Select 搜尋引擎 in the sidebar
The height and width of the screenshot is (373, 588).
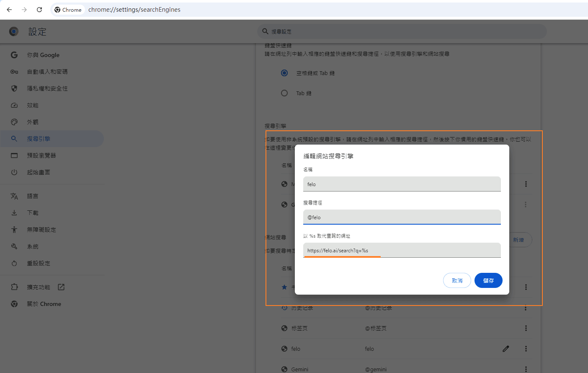point(52,139)
